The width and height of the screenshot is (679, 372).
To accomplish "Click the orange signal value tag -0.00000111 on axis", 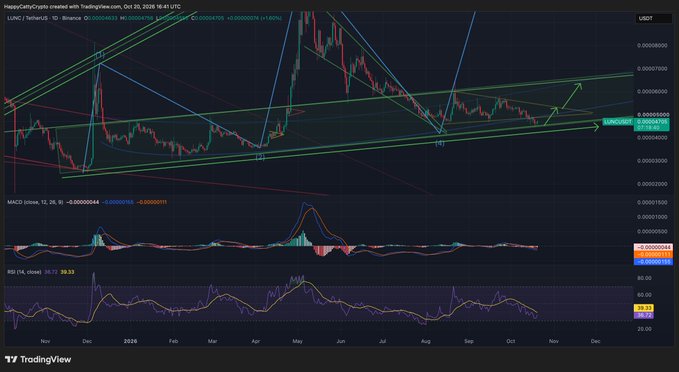I will [653, 254].
